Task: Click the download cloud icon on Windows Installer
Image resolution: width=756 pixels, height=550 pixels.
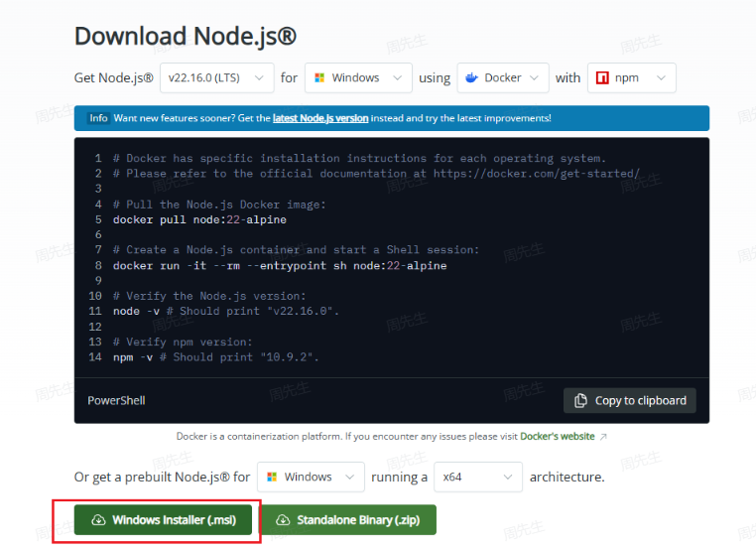Action: click(98, 519)
